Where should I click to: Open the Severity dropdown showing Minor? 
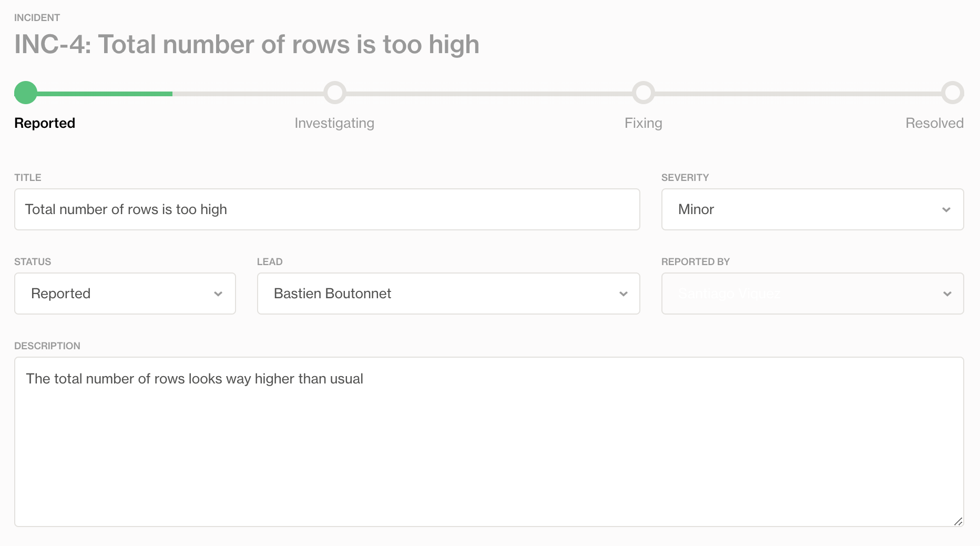point(812,209)
